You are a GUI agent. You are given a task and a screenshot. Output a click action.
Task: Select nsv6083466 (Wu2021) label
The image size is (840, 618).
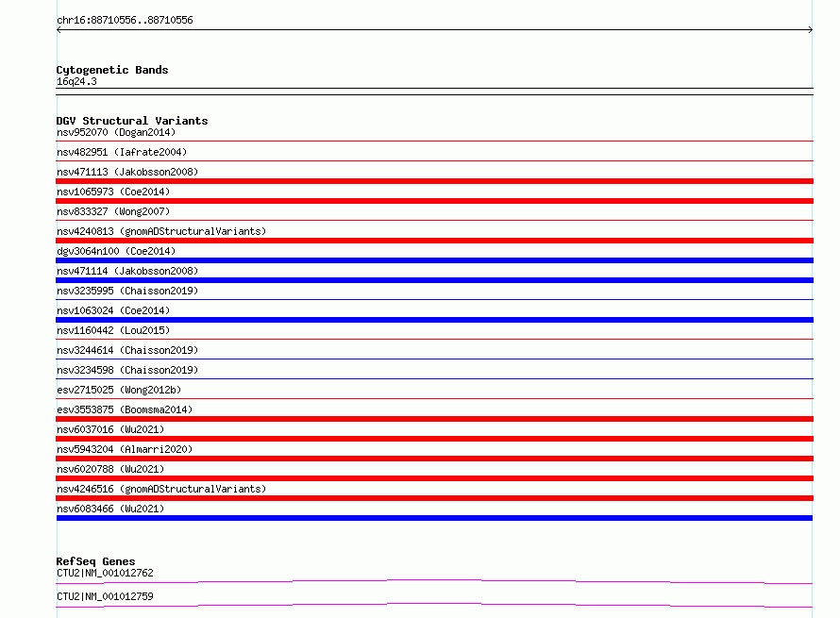coord(110,509)
